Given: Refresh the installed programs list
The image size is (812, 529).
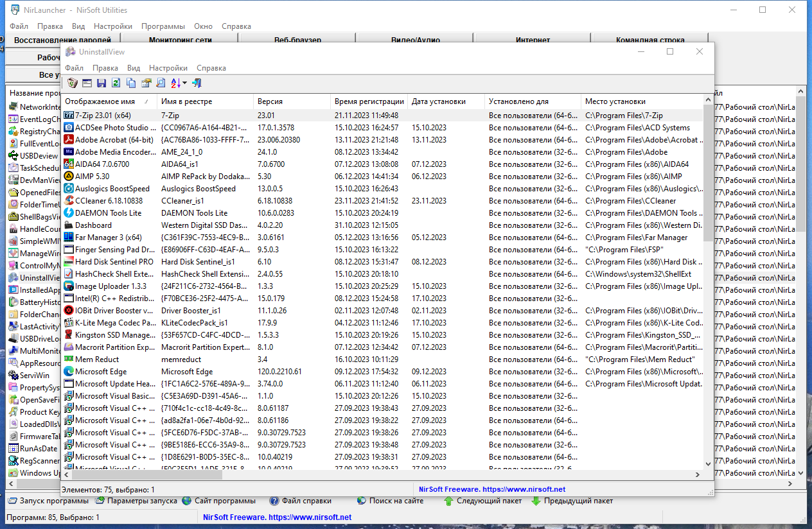Looking at the screenshot, I should click(x=116, y=83).
